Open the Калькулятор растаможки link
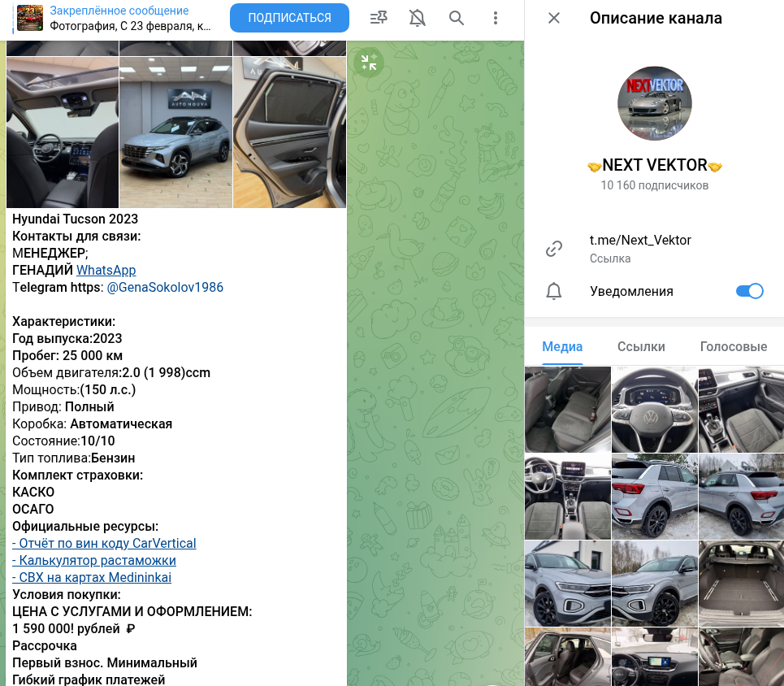Screen dimensions: 784x686 point(94,560)
